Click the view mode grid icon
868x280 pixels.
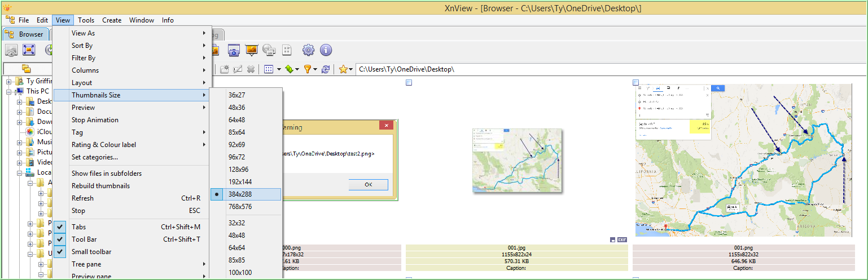pos(269,69)
